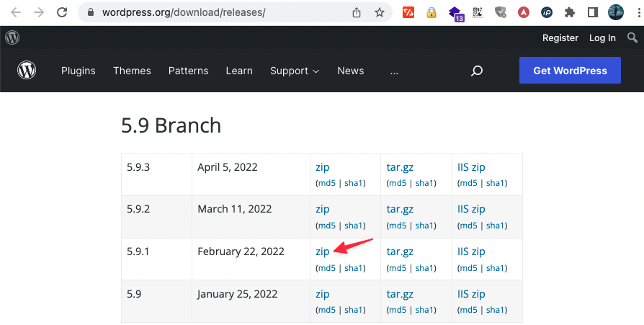Open sha1 checksum for 5.9.2 IIS zip
Screen dimensions: 644x325
(496, 226)
